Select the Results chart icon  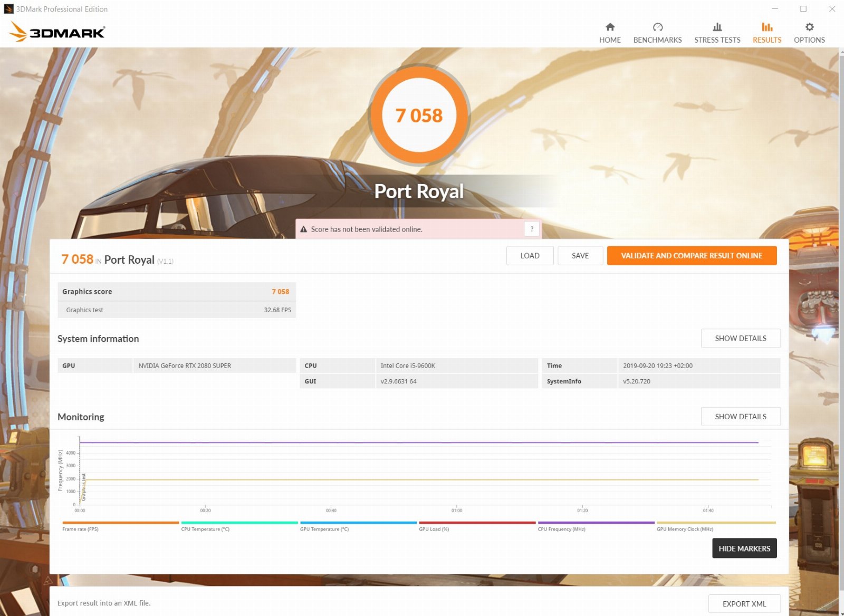pos(767,27)
